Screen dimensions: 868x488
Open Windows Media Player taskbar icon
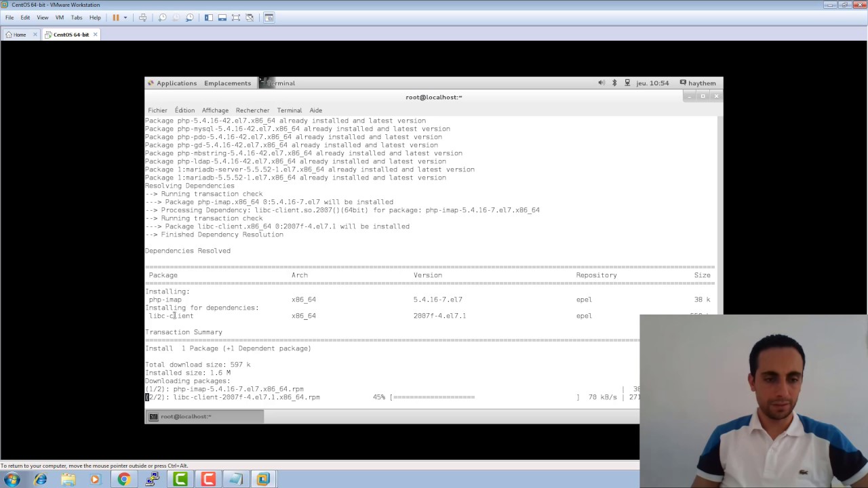95,479
